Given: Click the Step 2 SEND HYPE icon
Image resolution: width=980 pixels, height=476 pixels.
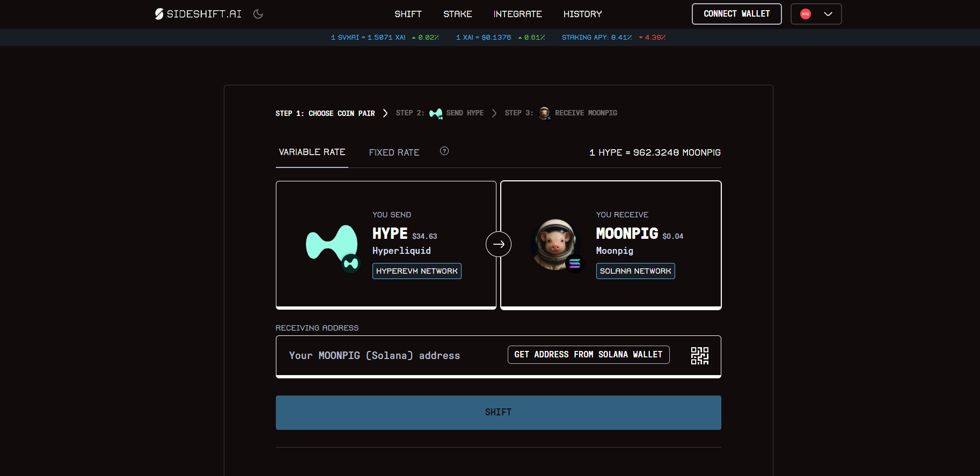Looking at the screenshot, I should coord(436,113).
